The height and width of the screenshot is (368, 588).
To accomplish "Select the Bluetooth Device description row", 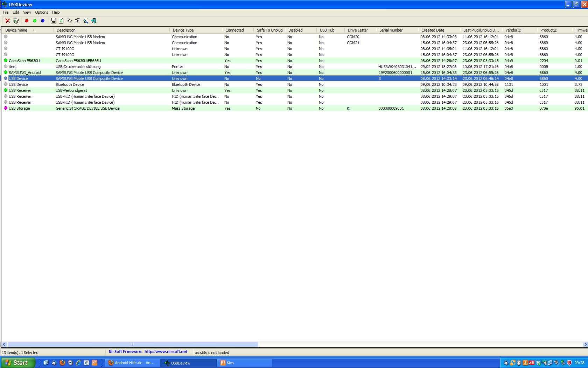I will tap(295, 84).
